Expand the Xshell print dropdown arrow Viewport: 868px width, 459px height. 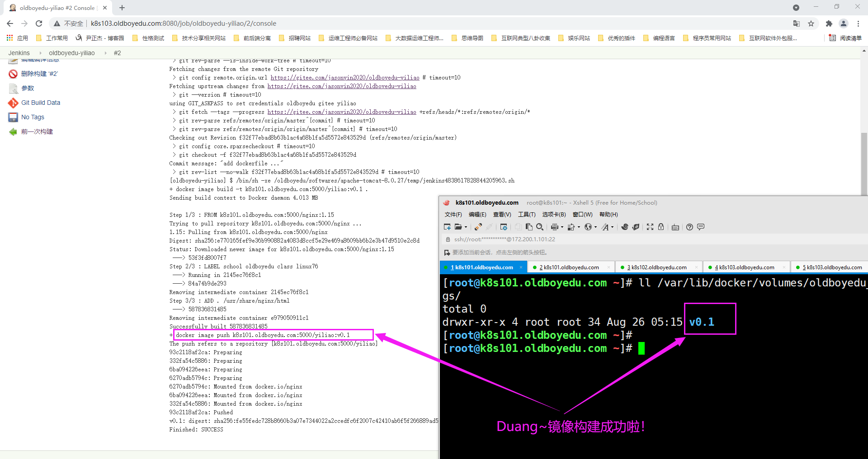pyautogui.click(x=562, y=227)
